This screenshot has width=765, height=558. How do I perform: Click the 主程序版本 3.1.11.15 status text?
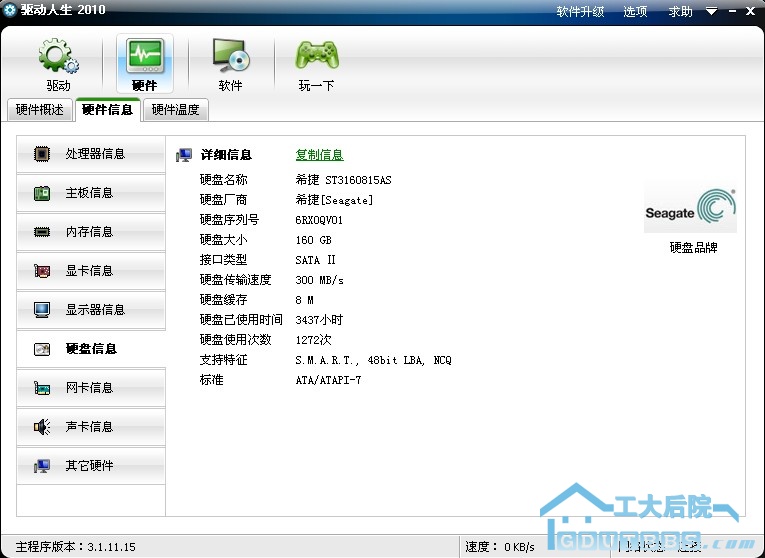tap(76, 547)
